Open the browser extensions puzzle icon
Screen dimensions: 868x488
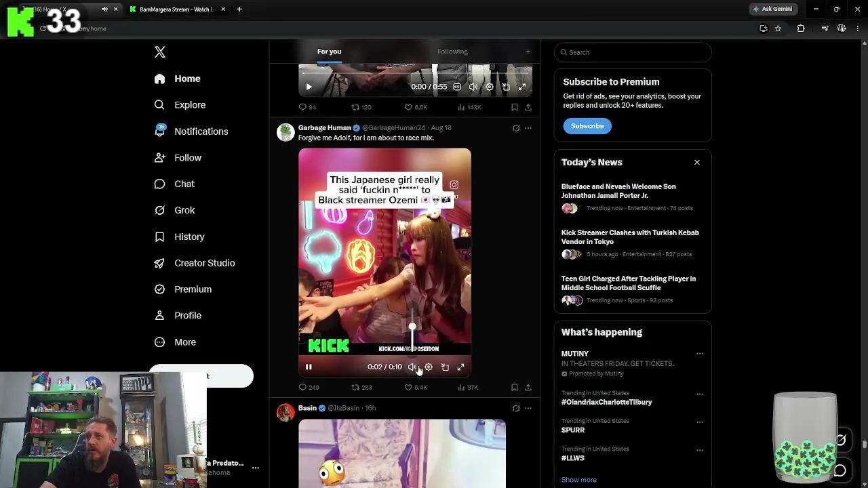(x=801, y=28)
